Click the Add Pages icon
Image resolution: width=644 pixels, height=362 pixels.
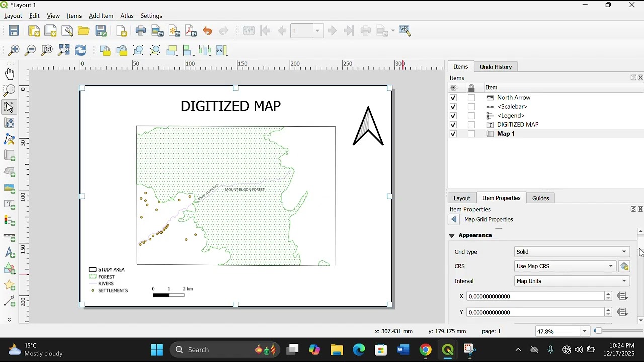point(121,31)
